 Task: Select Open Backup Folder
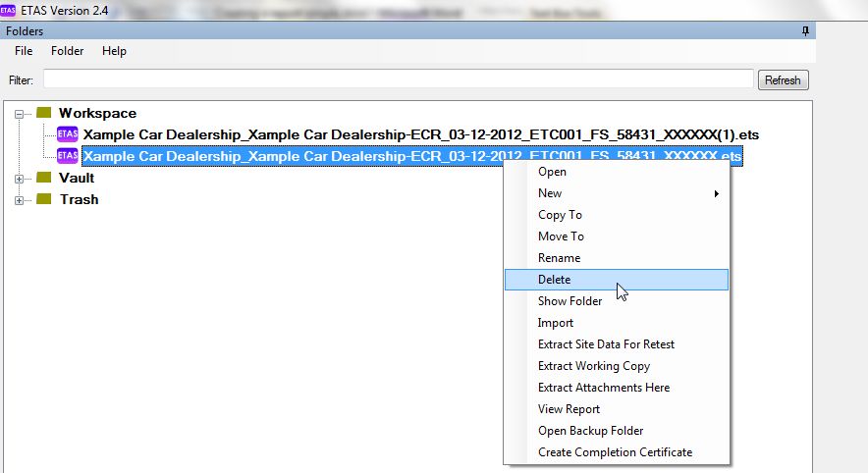(x=616, y=431)
